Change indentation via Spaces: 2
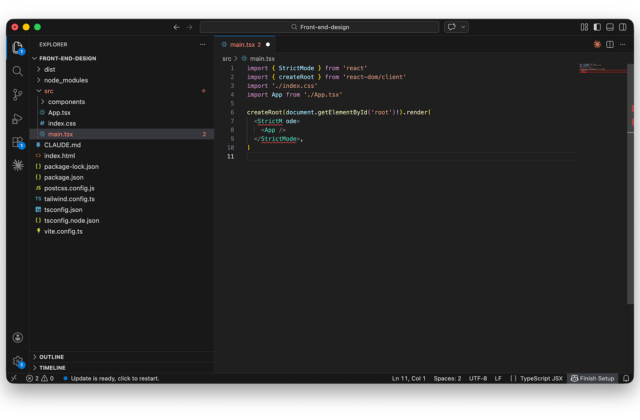 [447, 378]
